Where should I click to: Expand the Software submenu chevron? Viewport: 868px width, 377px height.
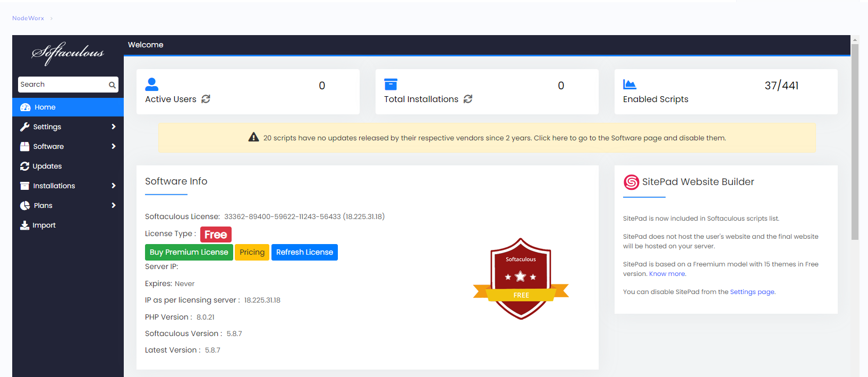(x=114, y=146)
